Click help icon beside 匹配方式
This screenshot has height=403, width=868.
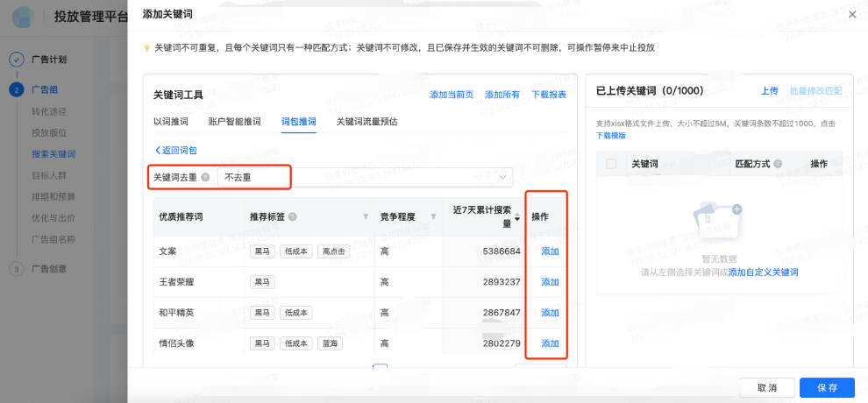click(x=779, y=164)
